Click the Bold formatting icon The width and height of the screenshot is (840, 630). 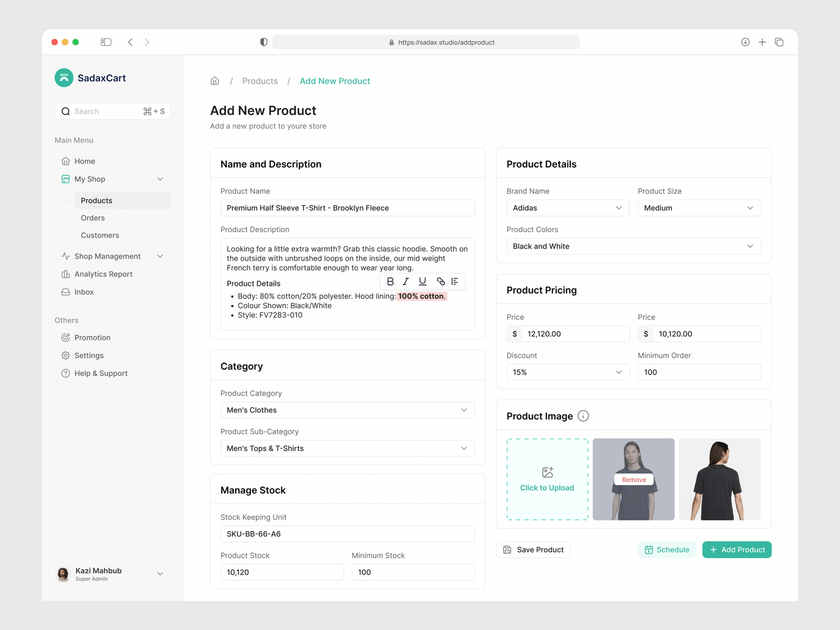pos(390,281)
